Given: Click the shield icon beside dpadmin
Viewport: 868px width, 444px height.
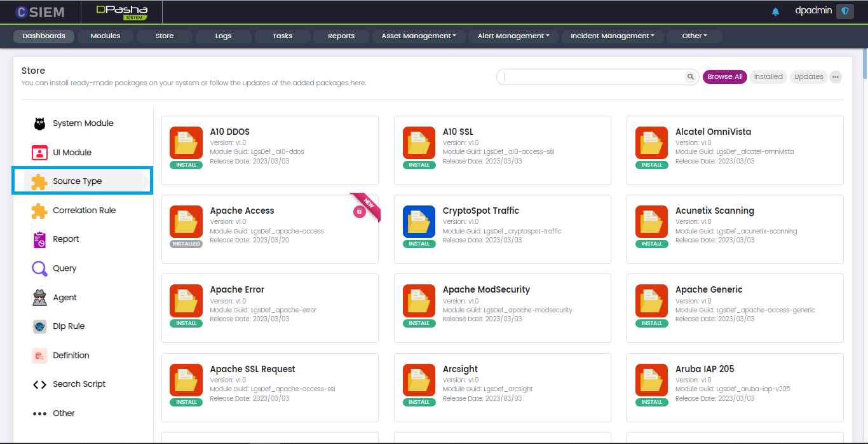Looking at the screenshot, I should [844, 11].
